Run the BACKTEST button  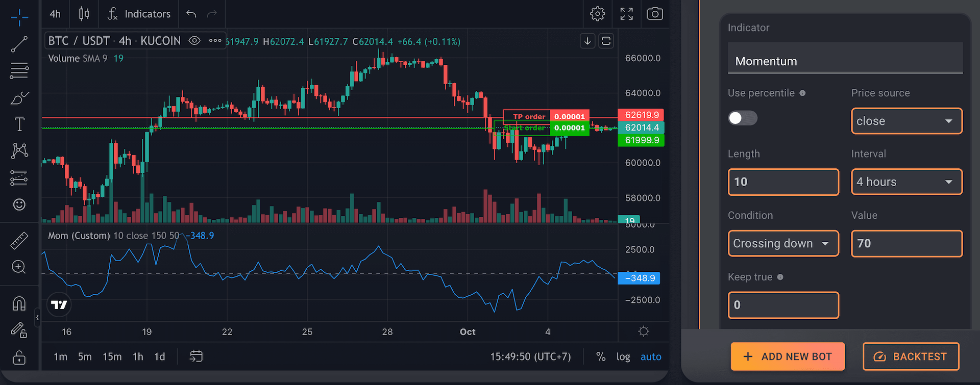click(x=911, y=356)
